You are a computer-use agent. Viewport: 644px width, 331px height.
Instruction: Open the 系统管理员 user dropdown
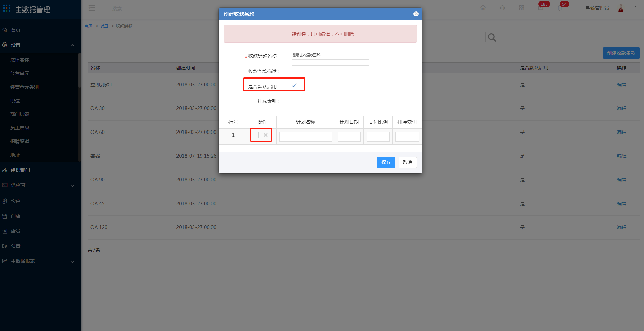click(600, 8)
